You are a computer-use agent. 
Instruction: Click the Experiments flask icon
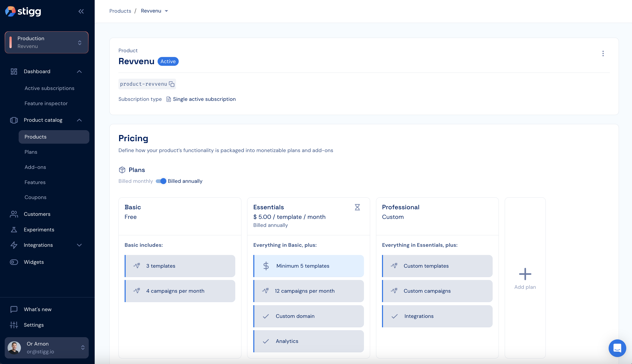pyautogui.click(x=14, y=230)
